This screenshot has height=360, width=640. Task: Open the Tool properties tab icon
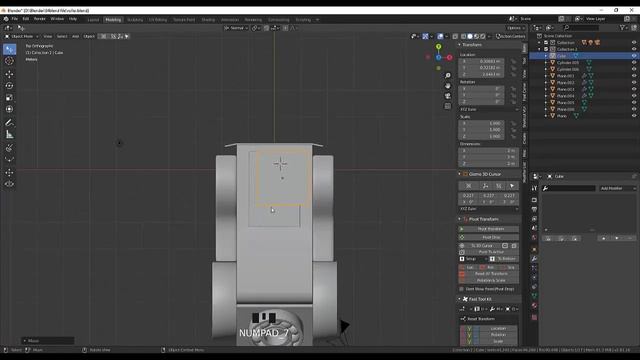click(534, 188)
